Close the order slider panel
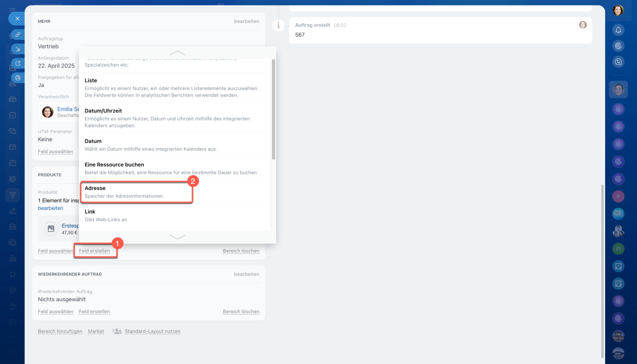This screenshot has width=637, height=364. tap(17, 18)
